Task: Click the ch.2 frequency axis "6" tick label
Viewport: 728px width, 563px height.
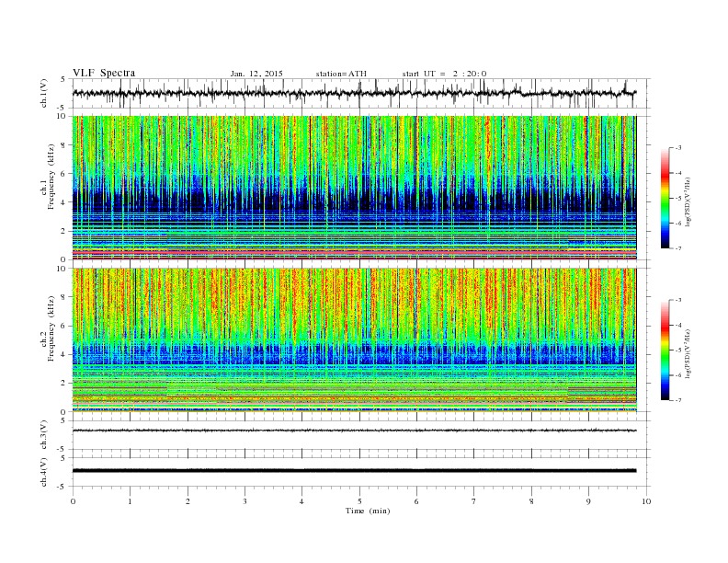Action: click(x=64, y=326)
